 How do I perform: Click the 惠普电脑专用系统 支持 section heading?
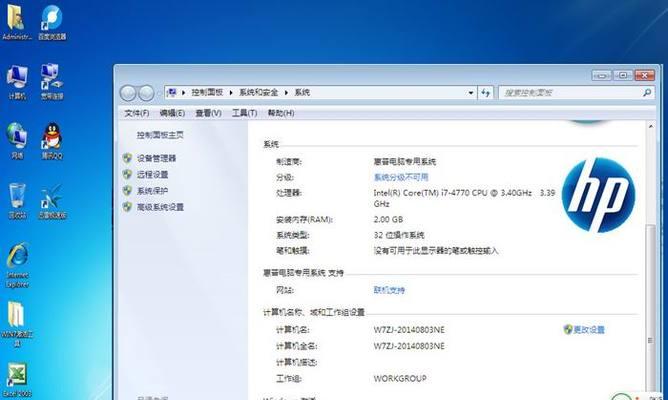coord(303,273)
